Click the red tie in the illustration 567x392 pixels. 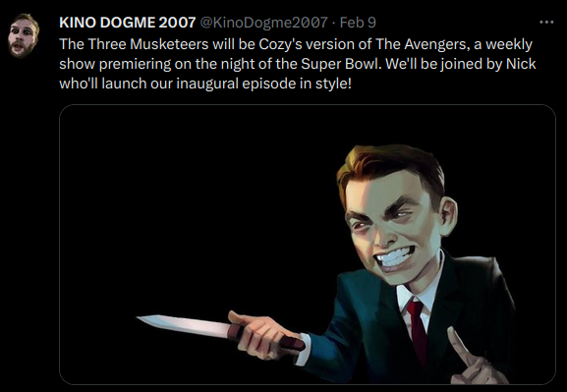click(x=418, y=327)
